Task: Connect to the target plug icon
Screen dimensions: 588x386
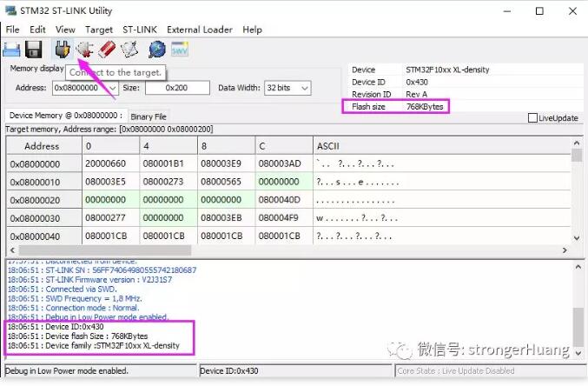Action: click(x=63, y=50)
